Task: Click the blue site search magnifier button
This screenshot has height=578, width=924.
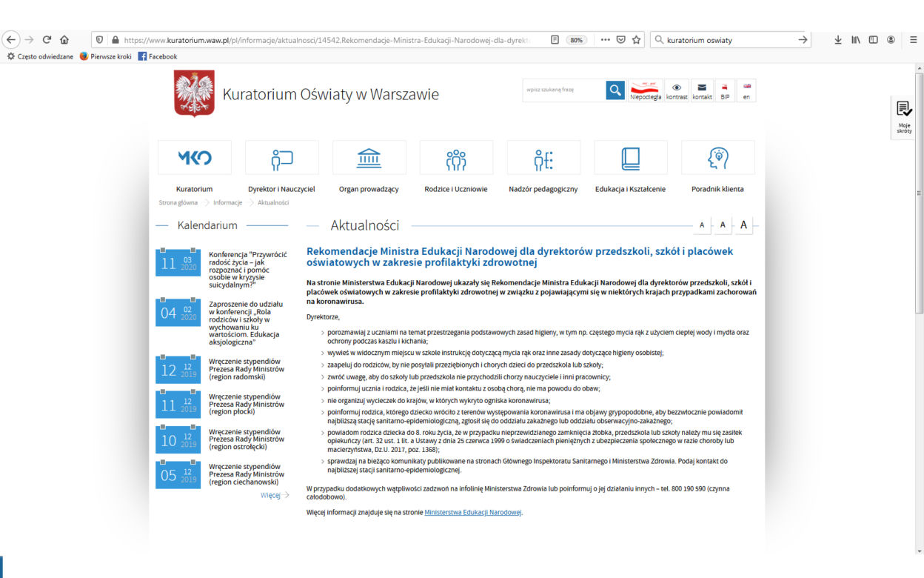Action: (615, 90)
